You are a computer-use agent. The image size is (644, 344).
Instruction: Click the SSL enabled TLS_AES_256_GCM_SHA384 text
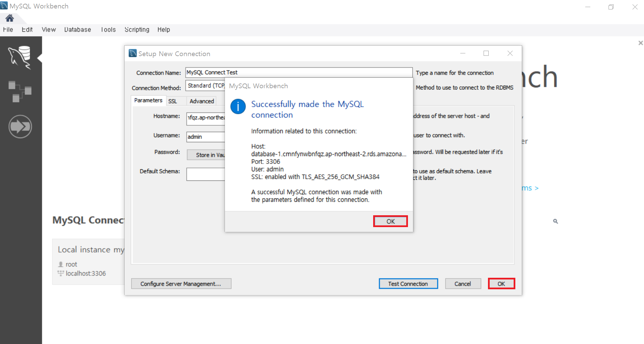[x=315, y=177]
